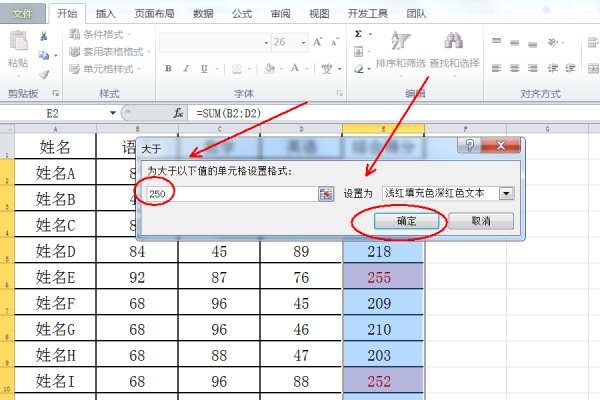Viewport: 600px width, 400px height.
Task: Open Conditional Formatting (条件格式) dropdown
Action: pos(104,34)
